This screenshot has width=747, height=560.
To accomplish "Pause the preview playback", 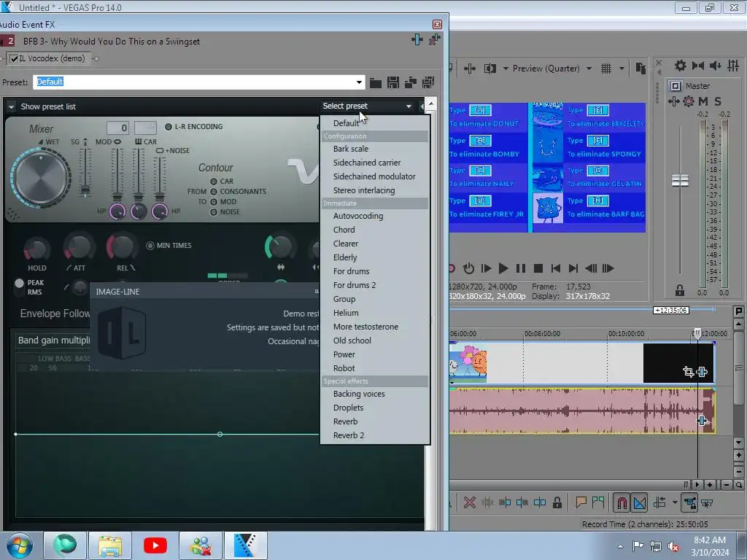I will pos(521,268).
